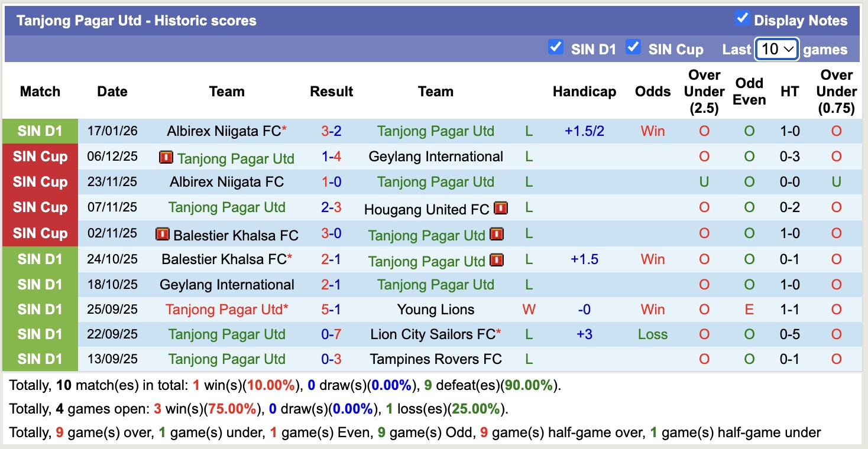The image size is (868, 449).
Task: Click red card icon after Tanjong Pagar 02/11/25
Action: pos(497,235)
